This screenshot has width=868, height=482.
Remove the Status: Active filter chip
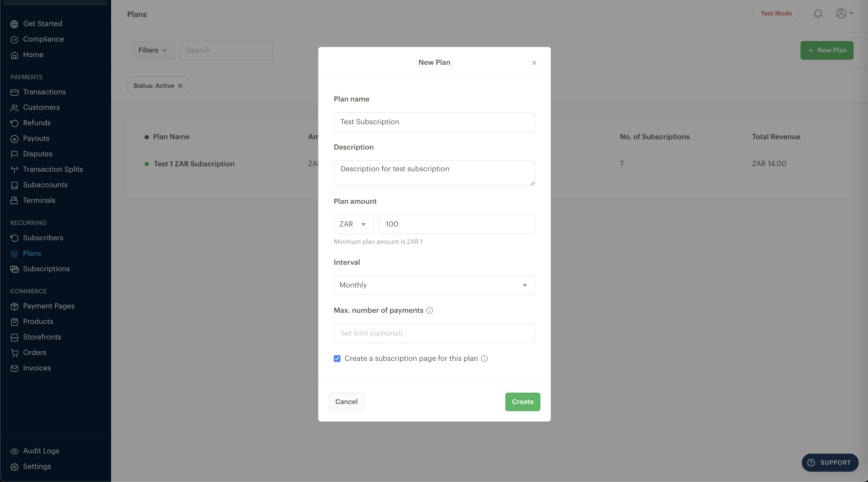point(181,85)
